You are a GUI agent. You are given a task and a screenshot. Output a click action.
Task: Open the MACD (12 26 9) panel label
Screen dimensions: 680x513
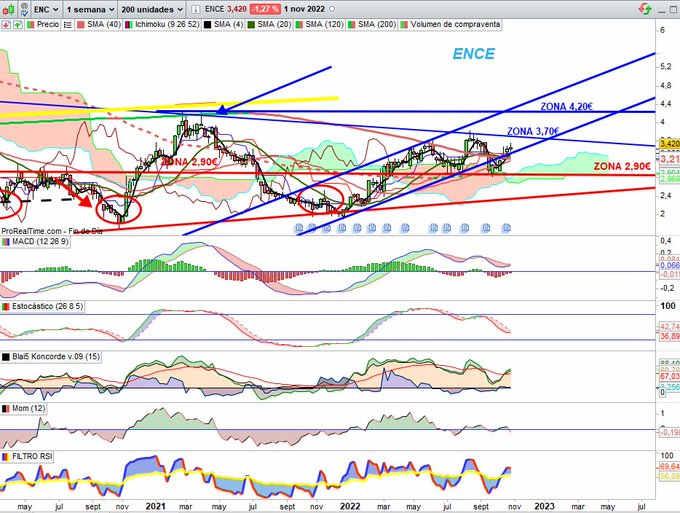[40, 241]
